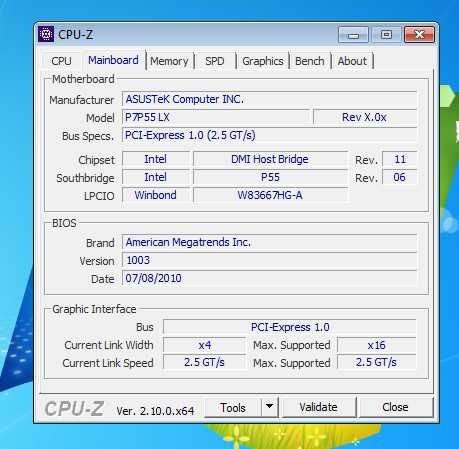Click the Current Link Width x4 field
459x449 pixels.
click(204, 345)
